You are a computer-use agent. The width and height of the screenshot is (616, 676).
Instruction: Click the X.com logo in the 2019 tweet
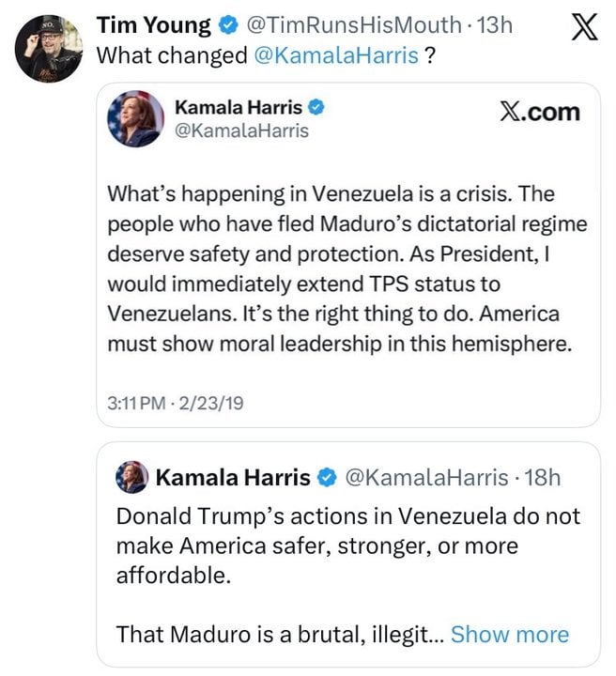click(539, 113)
